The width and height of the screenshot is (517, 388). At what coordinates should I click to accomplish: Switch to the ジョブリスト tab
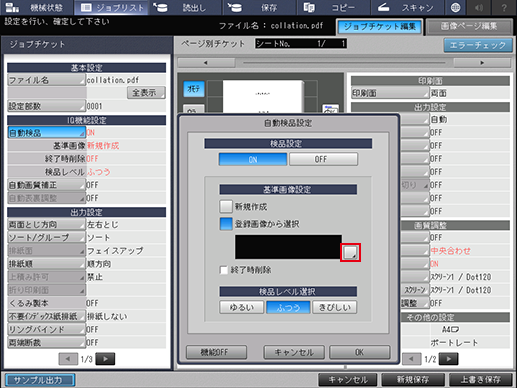click(112, 7)
